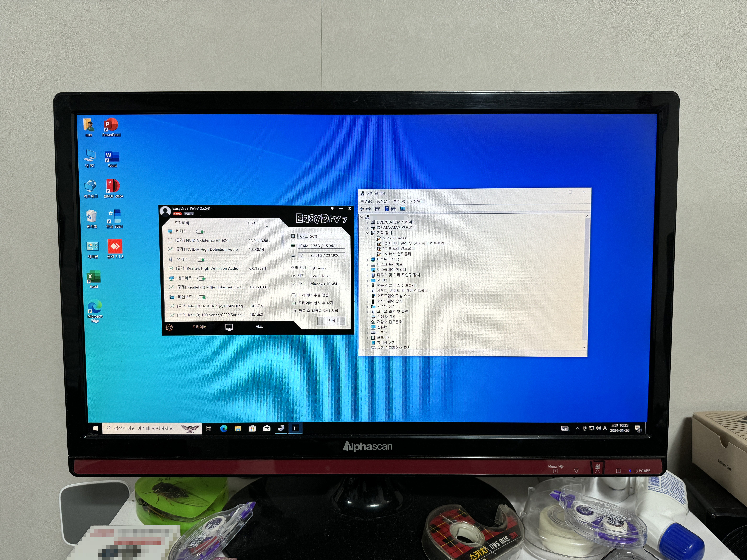747x560 pixels.
Task: Enable 완료 후 컴퓨터 다시 시작 option
Action: tap(293, 311)
